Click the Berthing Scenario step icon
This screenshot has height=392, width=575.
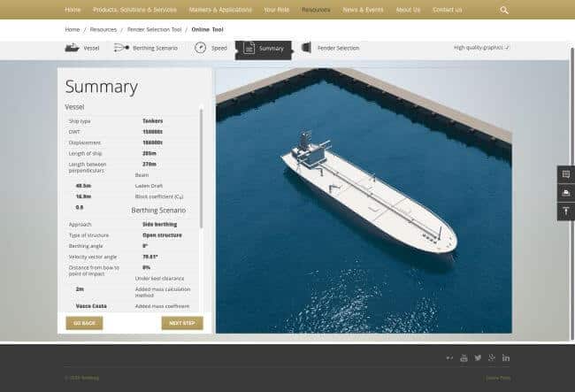point(121,48)
